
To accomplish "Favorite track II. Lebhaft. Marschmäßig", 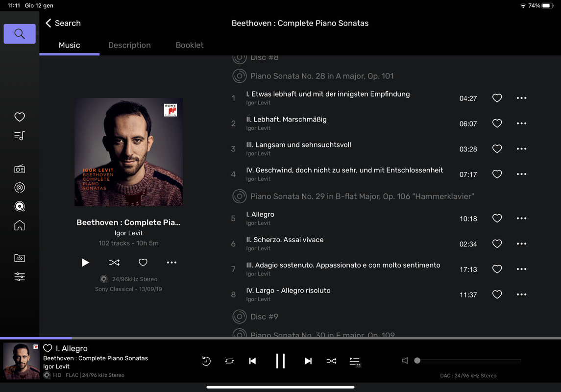I will click(497, 123).
